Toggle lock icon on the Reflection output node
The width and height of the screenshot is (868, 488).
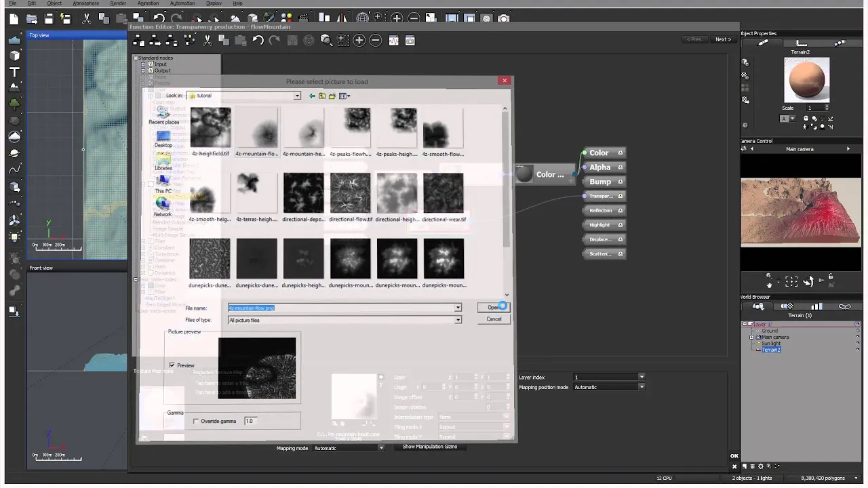[x=620, y=211]
